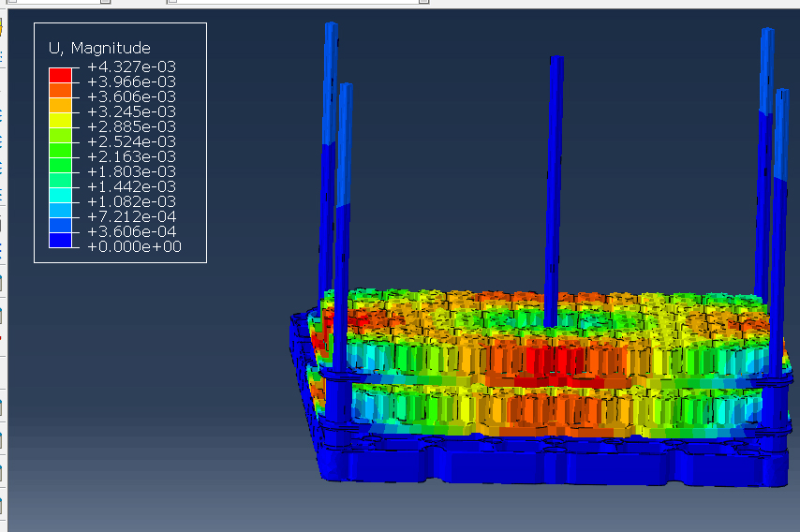Select the +3.245e-03 legend value label
Screen dimensions: 800x532
click(x=131, y=111)
